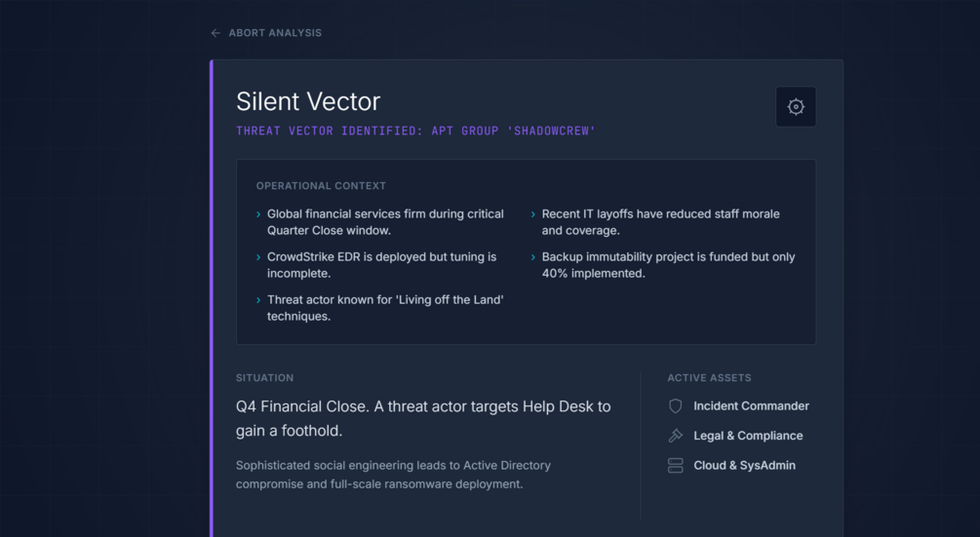This screenshot has height=537, width=980.
Task: Open the crosshair settings button
Action: (x=796, y=107)
